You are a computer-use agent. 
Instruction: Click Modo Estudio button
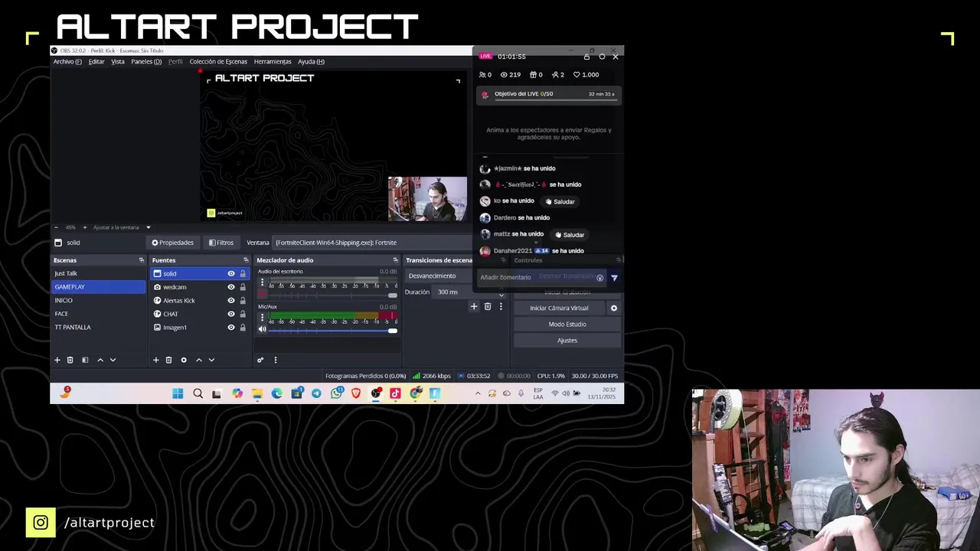[567, 324]
